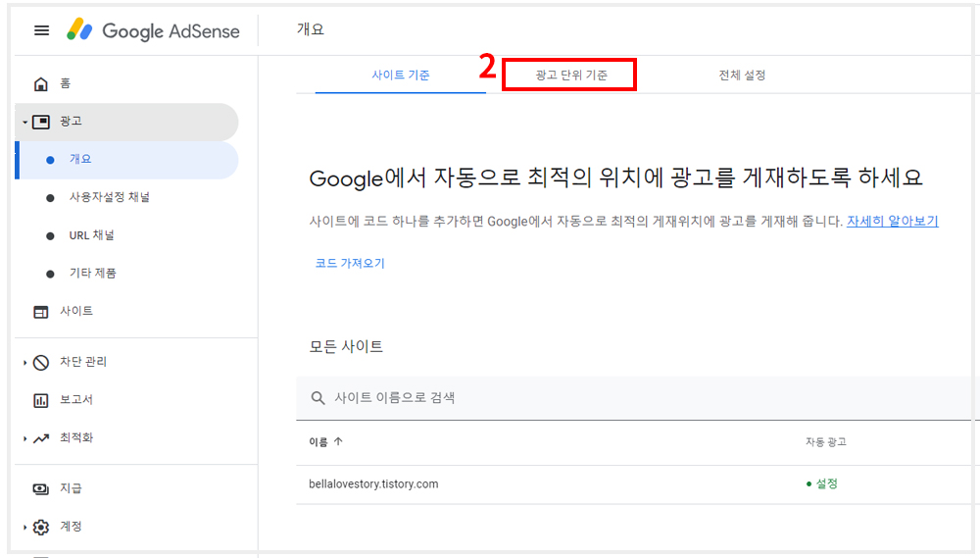Image resolution: width=980 pixels, height=558 pixels.
Task: Expand the 차단 관리 section arrow
Action: [25, 362]
